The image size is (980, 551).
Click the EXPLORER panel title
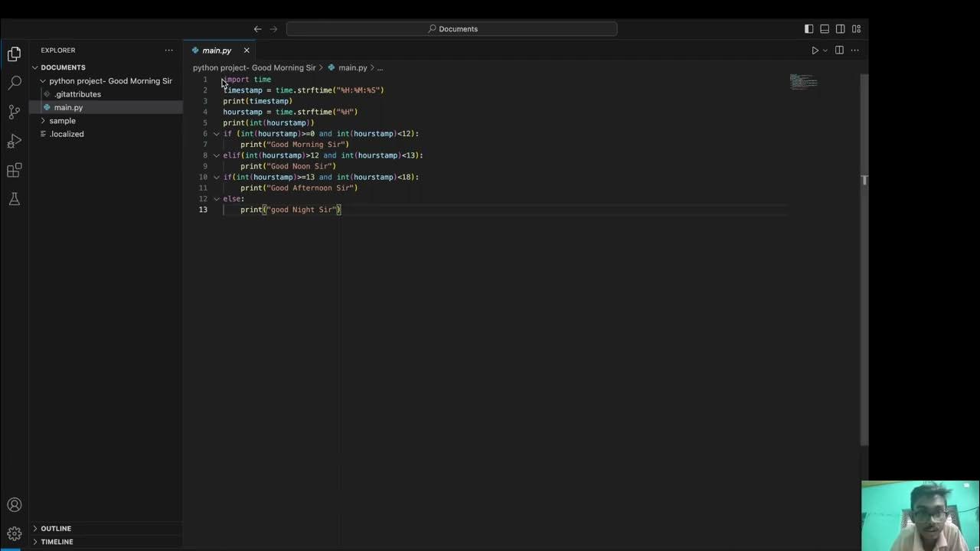[58, 51]
